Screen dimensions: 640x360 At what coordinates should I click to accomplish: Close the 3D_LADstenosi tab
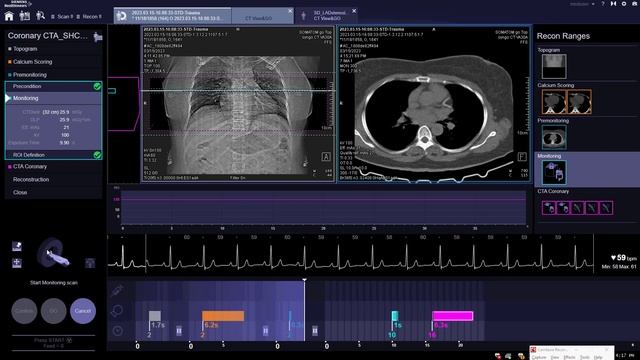[x=354, y=11]
